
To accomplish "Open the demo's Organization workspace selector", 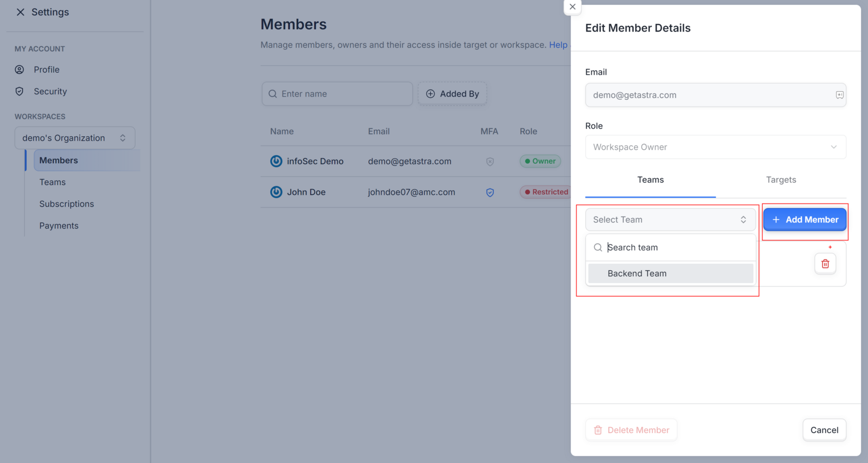I will click(x=75, y=138).
